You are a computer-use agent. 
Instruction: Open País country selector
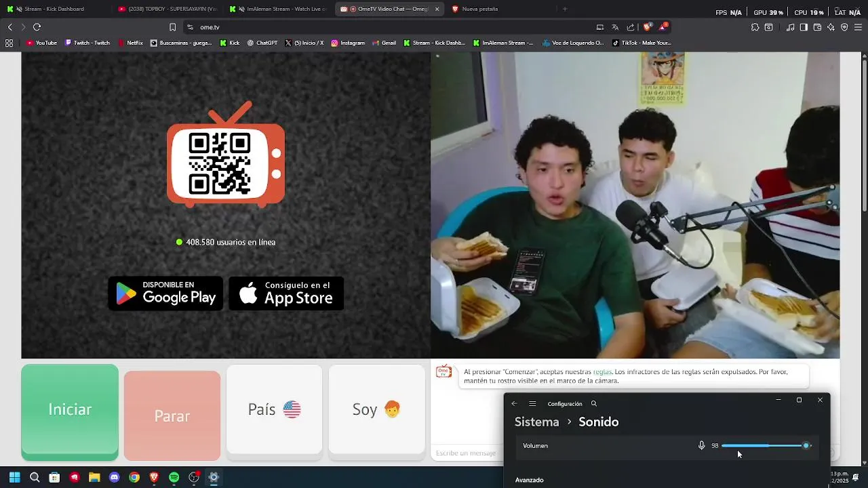point(274,409)
